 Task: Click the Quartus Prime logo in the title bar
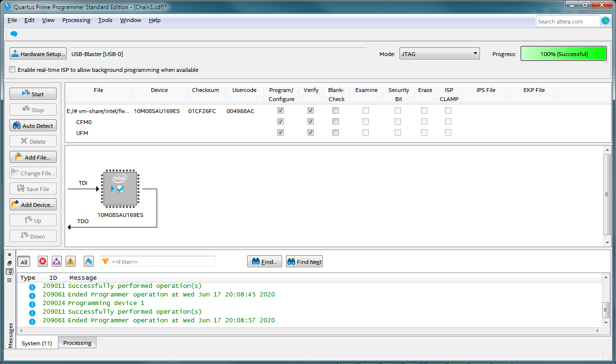pos(7,7)
